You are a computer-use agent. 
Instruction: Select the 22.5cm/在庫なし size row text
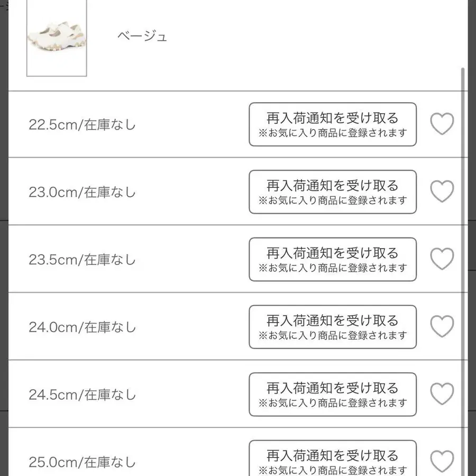pos(82,125)
